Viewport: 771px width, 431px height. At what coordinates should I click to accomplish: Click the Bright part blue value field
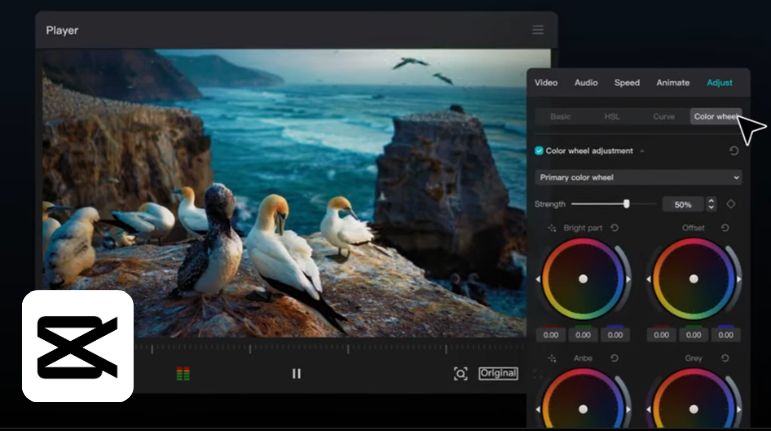click(615, 335)
